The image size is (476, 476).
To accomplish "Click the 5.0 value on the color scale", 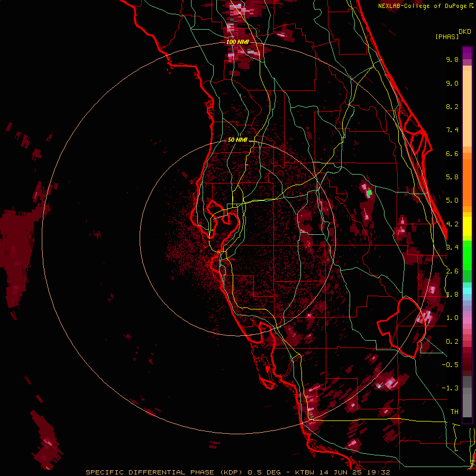I will pos(452,200).
